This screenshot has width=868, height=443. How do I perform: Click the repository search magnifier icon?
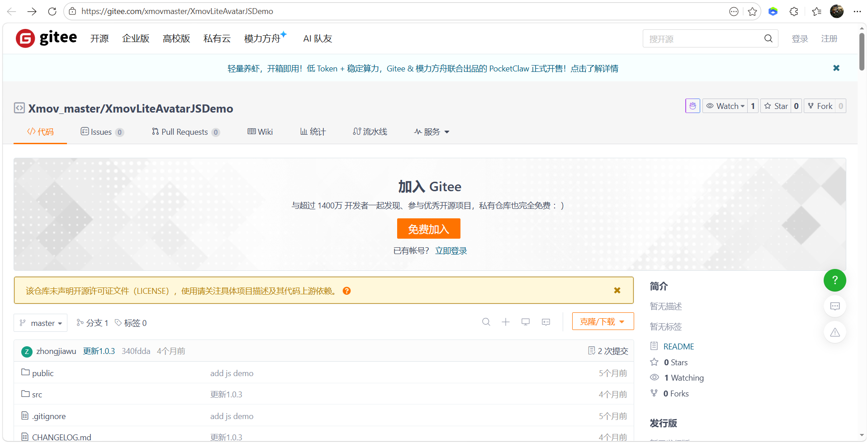coord(486,322)
